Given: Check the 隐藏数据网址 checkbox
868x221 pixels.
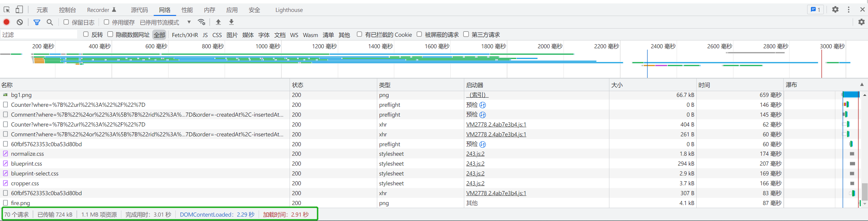Looking at the screenshot, I should pyautogui.click(x=110, y=34).
